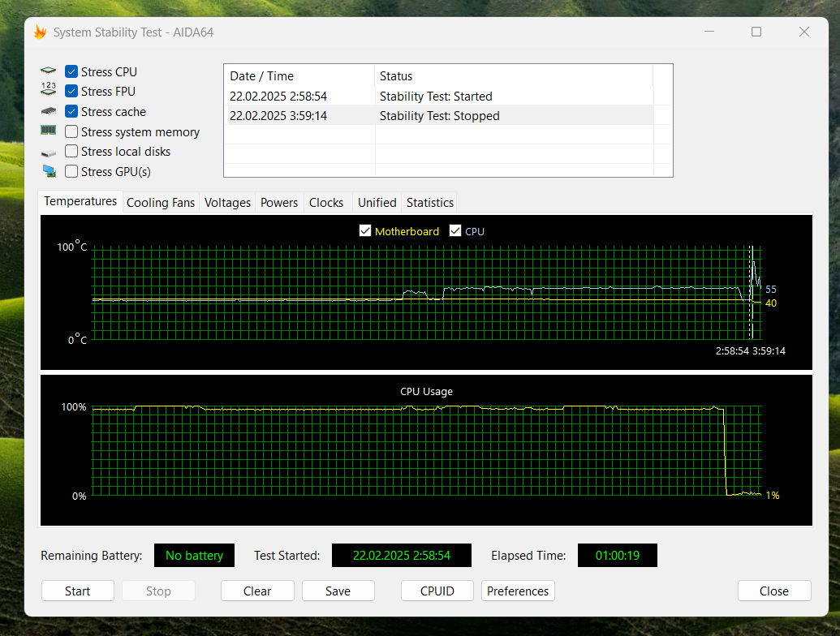Enable the Stress system memory checkbox
This screenshot has height=636, width=840.
pyautogui.click(x=71, y=131)
